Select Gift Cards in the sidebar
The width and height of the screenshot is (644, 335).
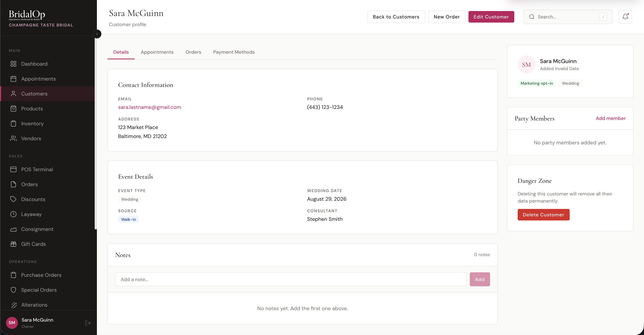[33, 244]
